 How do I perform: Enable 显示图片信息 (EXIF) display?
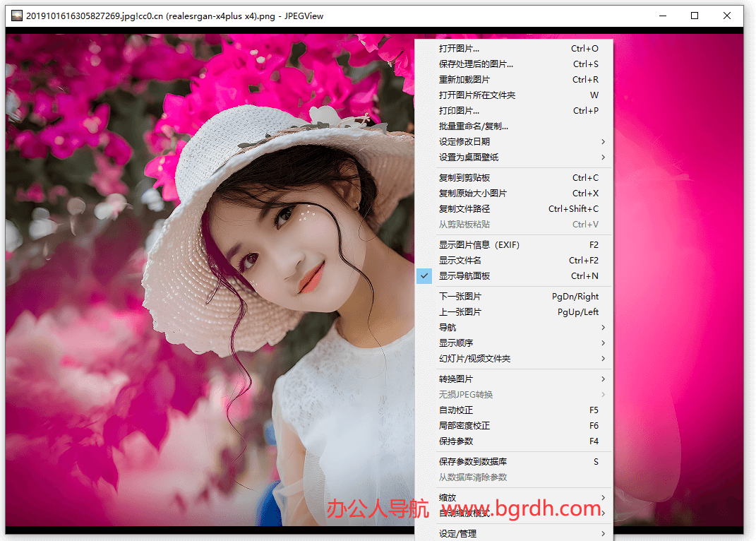(479, 245)
